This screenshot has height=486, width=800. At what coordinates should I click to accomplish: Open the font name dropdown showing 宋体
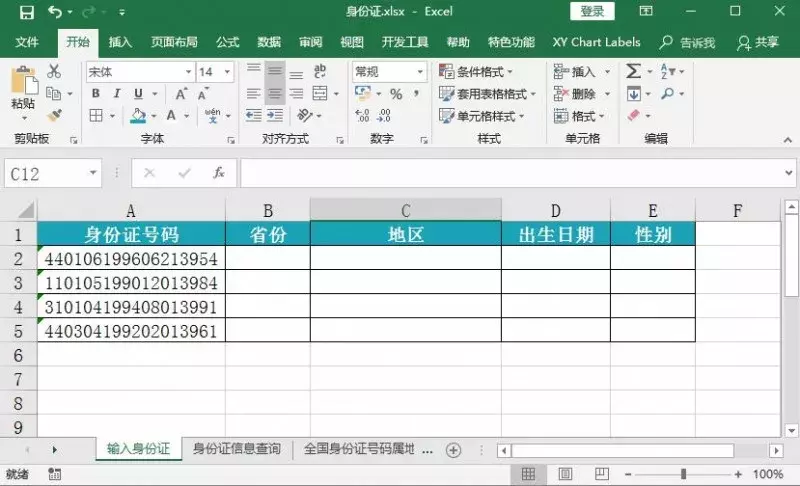188,72
